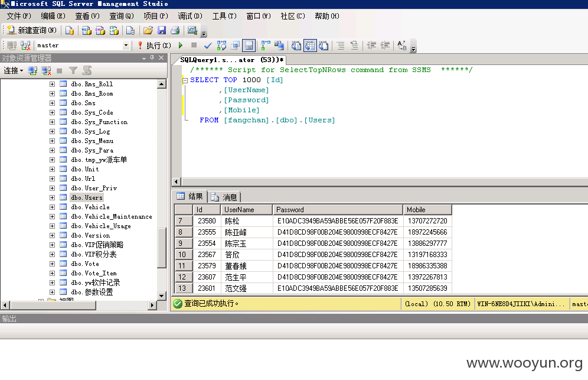
Task: Click the Open File folder icon
Action: pyautogui.click(x=148, y=30)
